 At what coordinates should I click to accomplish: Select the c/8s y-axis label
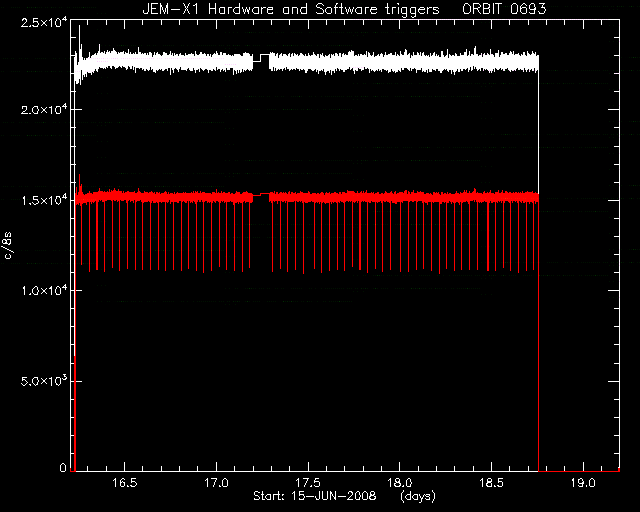coord(8,245)
